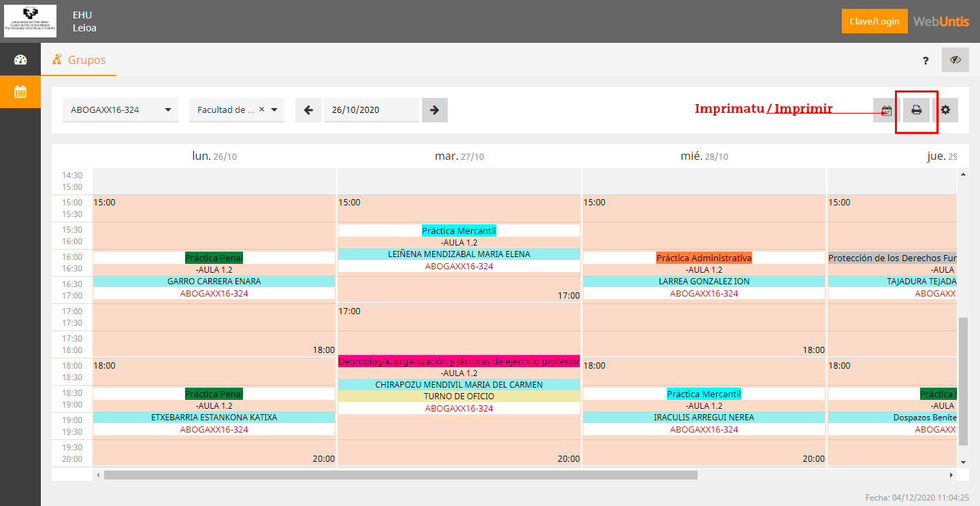Expand the ABOGAXX16-324 group dropdown
This screenshot has height=506, width=980.
click(168, 110)
